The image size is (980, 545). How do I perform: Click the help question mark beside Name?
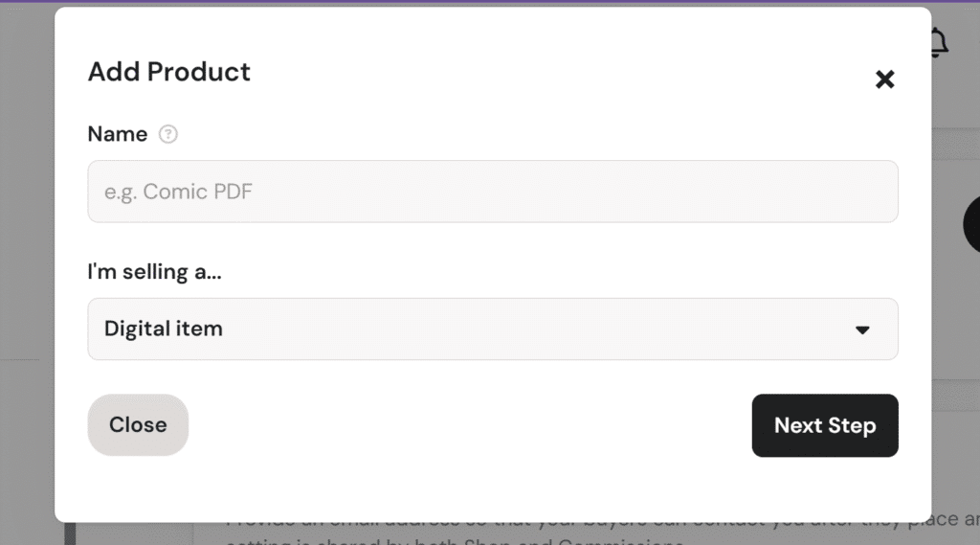click(x=167, y=134)
